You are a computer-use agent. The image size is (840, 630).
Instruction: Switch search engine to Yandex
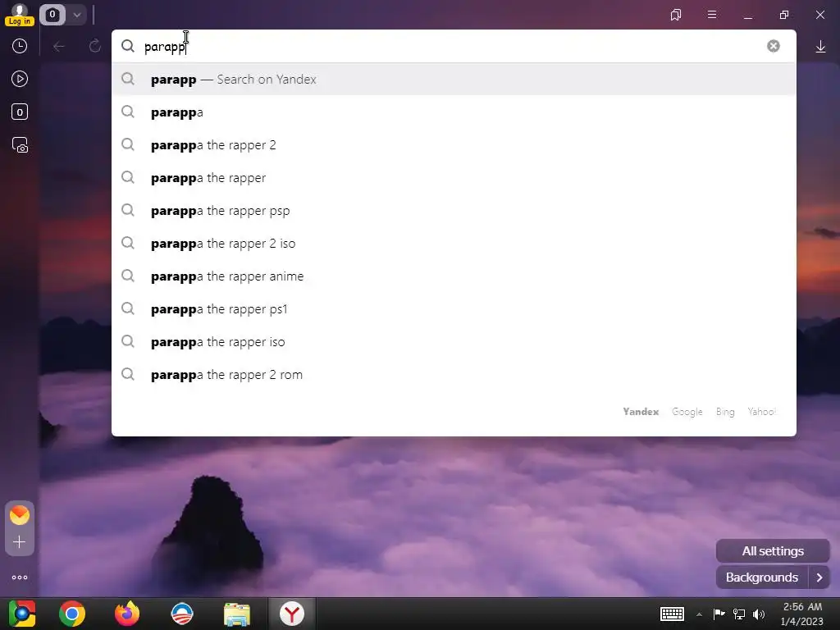click(641, 412)
